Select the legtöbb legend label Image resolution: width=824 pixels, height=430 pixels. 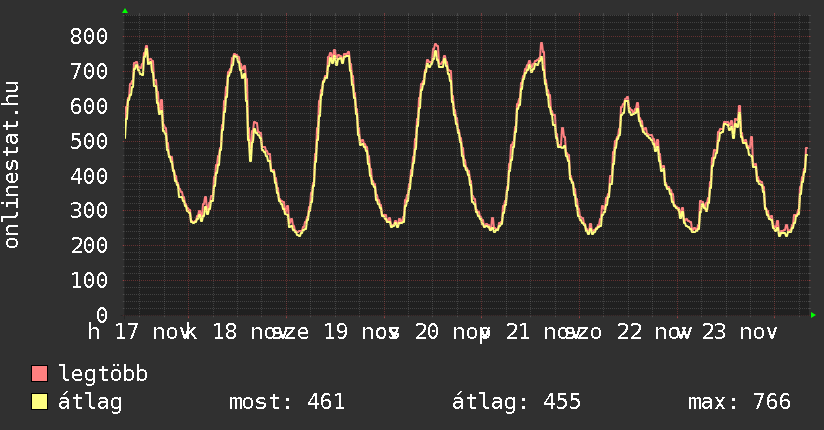pyautogui.click(x=103, y=374)
